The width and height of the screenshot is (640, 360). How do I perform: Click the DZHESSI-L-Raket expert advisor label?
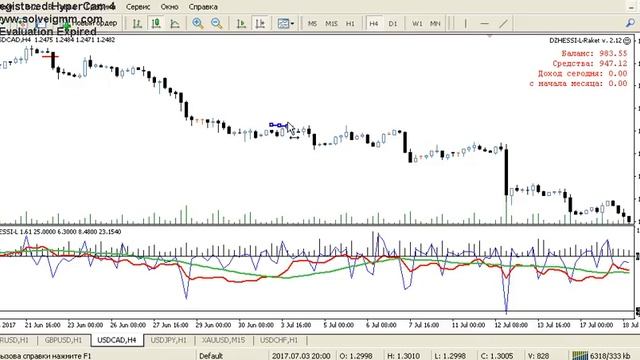coord(585,40)
